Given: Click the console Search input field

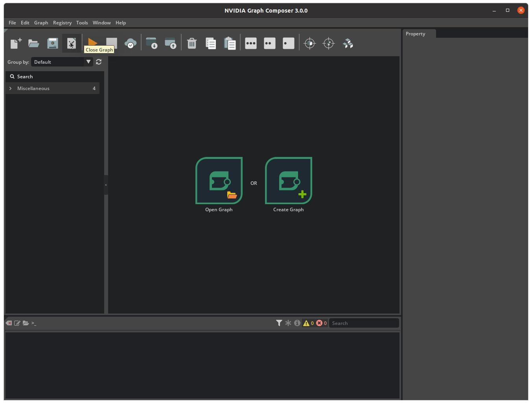Looking at the screenshot, I should click(364, 323).
